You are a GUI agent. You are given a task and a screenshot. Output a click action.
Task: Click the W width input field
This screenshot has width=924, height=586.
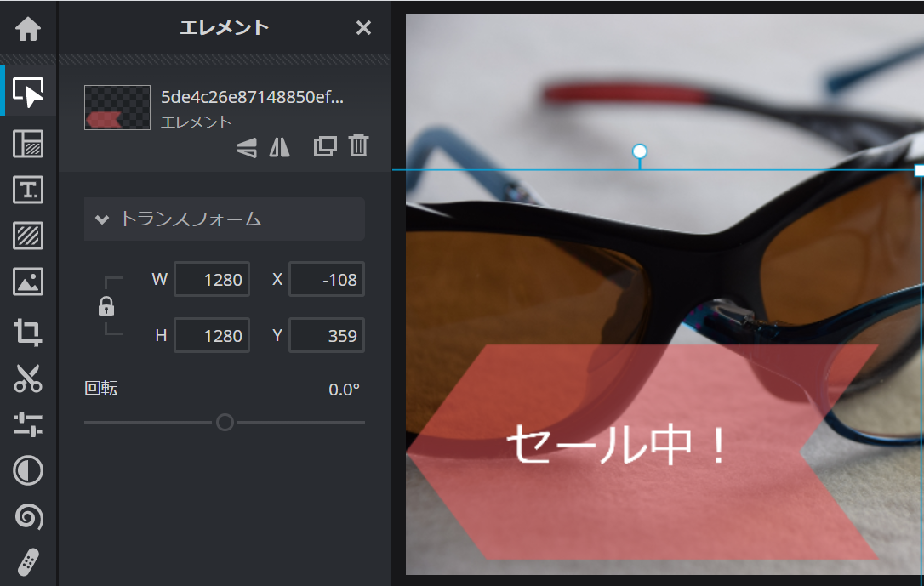pos(212,279)
